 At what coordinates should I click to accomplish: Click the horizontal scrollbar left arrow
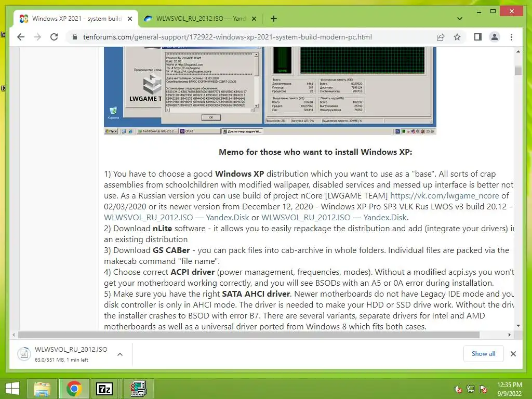pos(14,335)
